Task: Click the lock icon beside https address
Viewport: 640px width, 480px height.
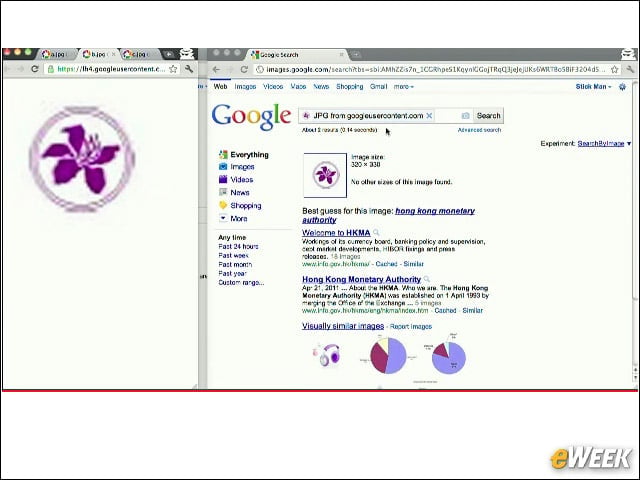Action: click(x=51, y=69)
